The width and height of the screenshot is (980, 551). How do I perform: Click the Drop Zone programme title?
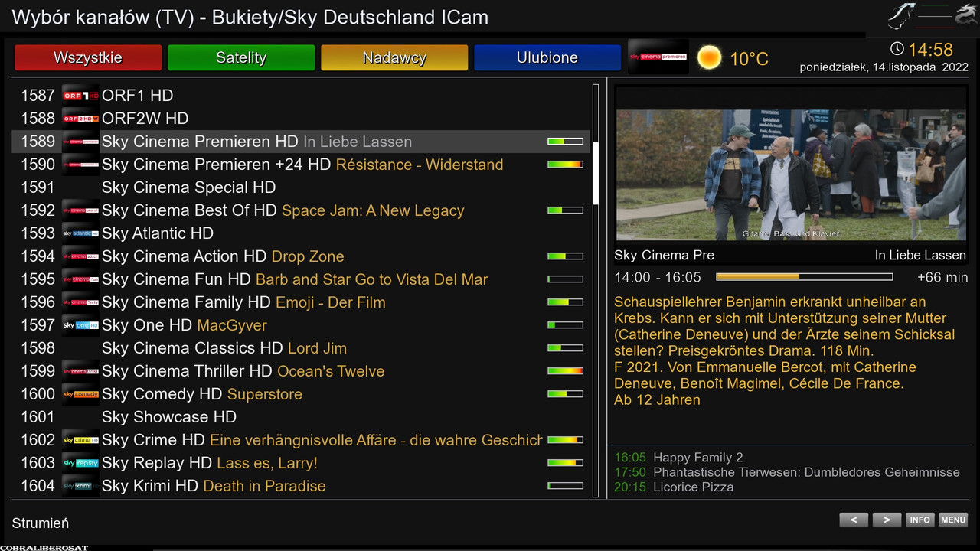[x=308, y=256]
